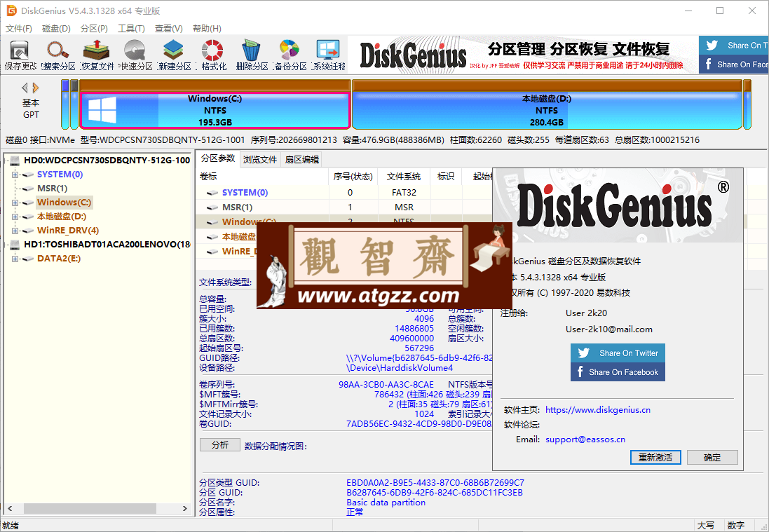Switch to 扇区编辑 tab
Screen dimensions: 769x532
(301, 159)
